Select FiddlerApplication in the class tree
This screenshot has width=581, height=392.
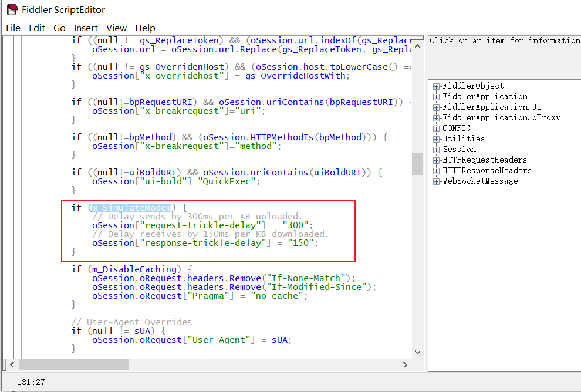[485, 96]
